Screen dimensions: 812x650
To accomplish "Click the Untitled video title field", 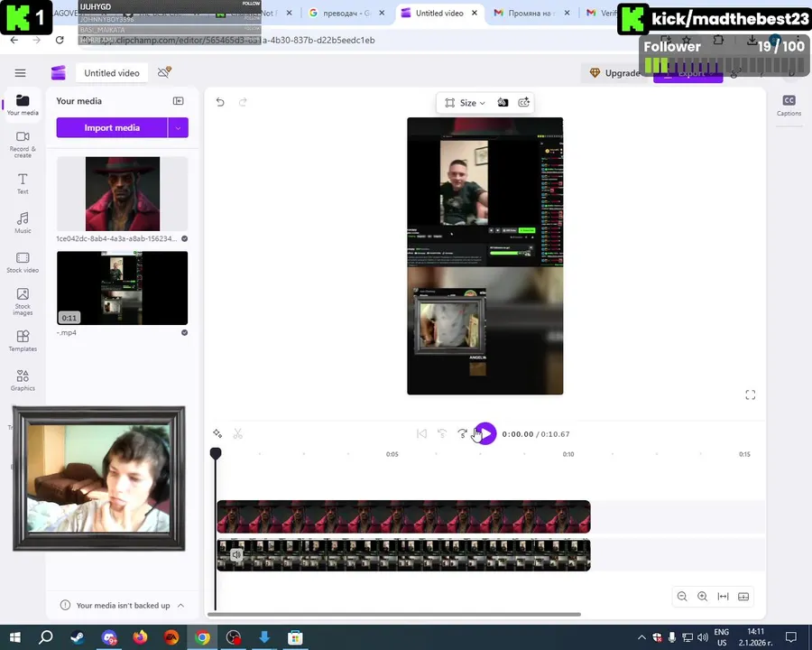I will pos(112,73).
